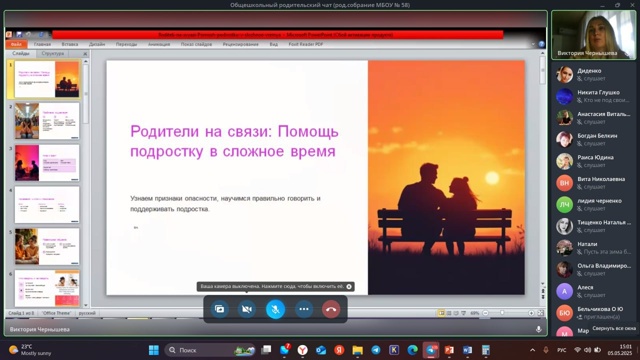Image resolution: width=640 pixels, height=360 pixels.
Task: Select participant Богдан Белкин
Action: pos(594,139)
